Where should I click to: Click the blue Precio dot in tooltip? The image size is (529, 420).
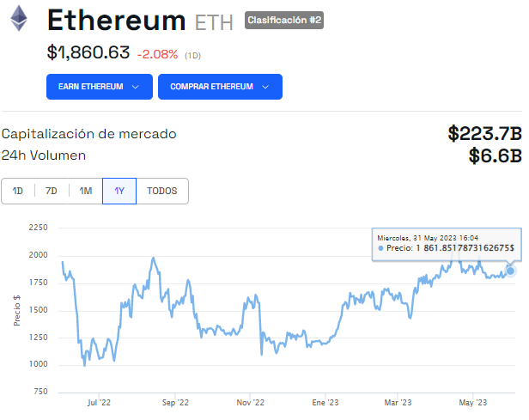point(380,247)
